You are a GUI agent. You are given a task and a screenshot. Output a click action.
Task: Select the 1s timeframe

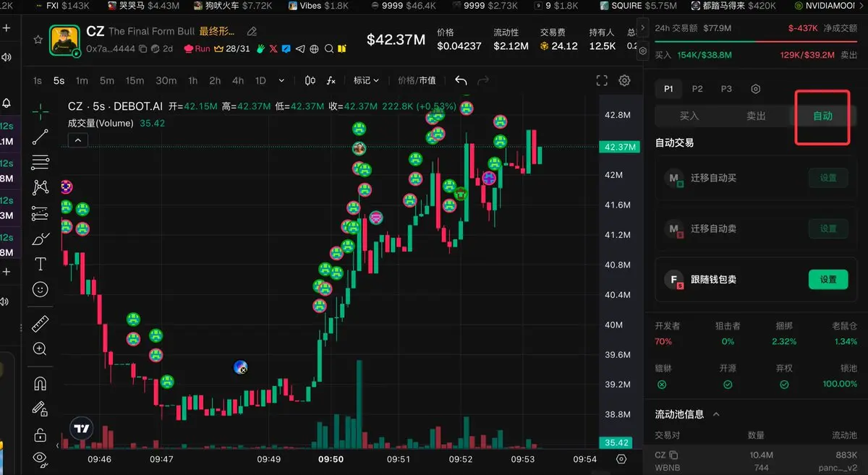(x=38, y=81)
